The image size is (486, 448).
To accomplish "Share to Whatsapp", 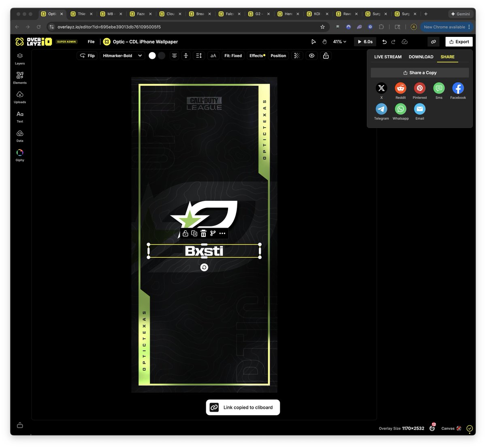I will tap(401, 109).
